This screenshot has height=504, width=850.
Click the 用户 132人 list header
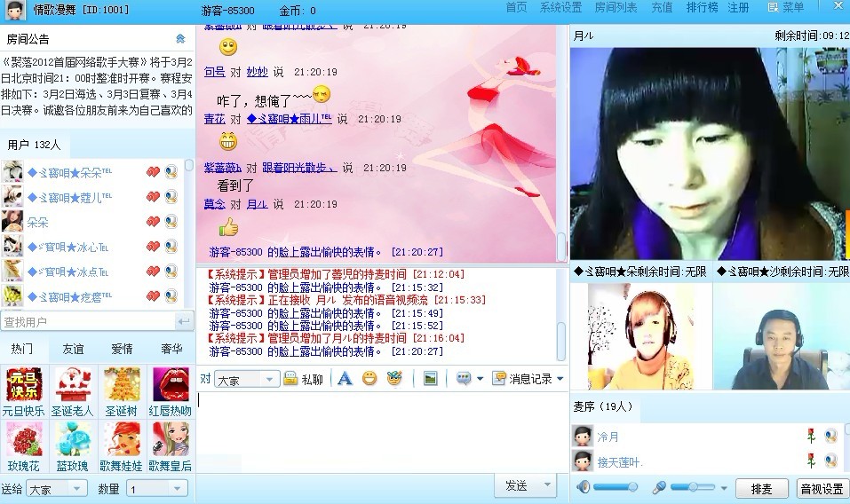click(34, 146)
